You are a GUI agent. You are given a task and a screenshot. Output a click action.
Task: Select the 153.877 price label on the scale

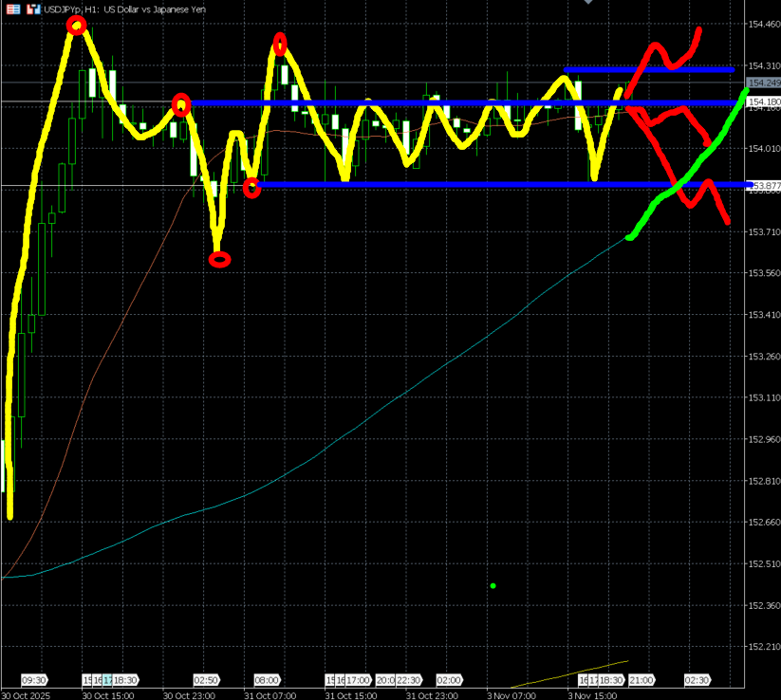(x=763, y=186)
